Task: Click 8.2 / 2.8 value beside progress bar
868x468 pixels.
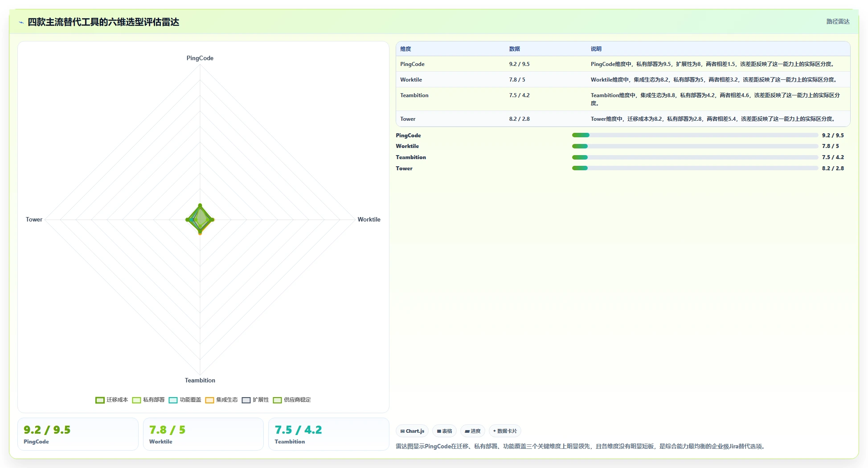Action: coord(833,168)
